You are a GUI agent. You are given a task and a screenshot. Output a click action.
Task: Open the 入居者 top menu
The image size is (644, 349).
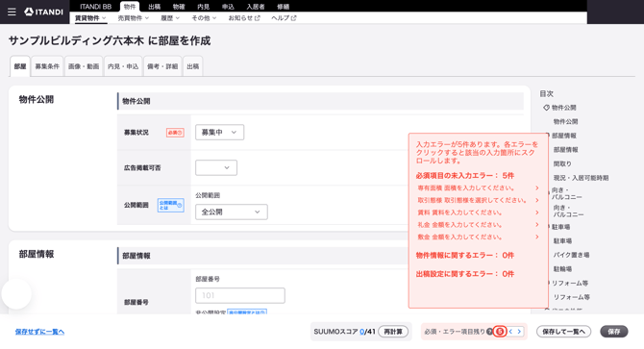click(256, 7)
